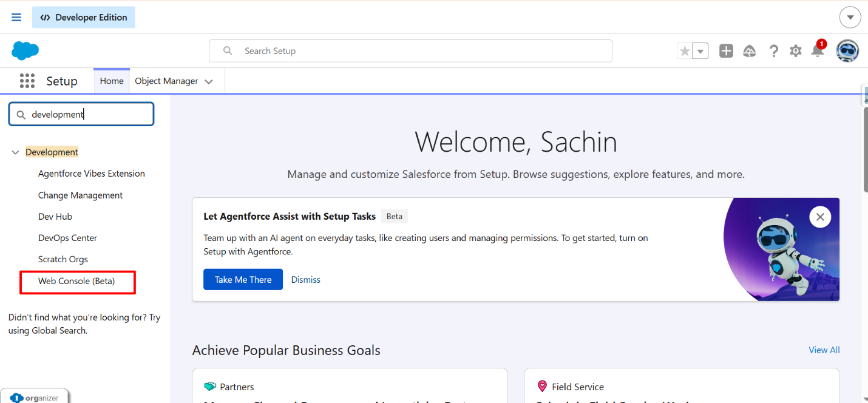Click the Beta badge on the banner
This screenshot has width=868, height=403.
click(x=395, y=216)
